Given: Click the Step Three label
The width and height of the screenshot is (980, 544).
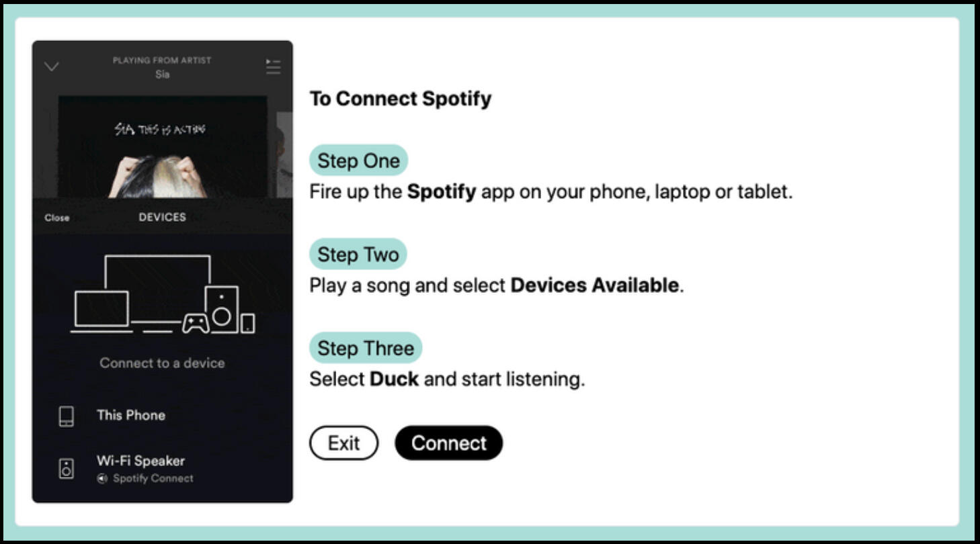Looking at the screenshot, I should click(x=366, y=349).
